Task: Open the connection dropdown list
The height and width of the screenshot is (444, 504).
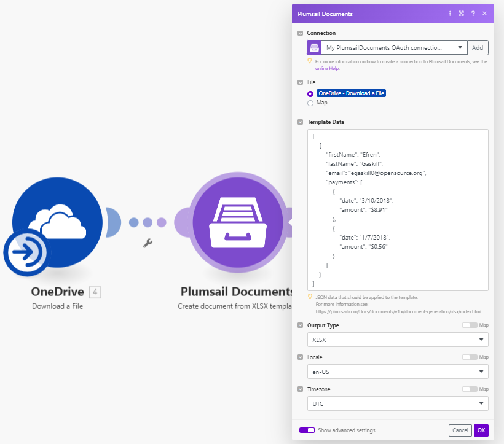Action: tap(394, 47)
